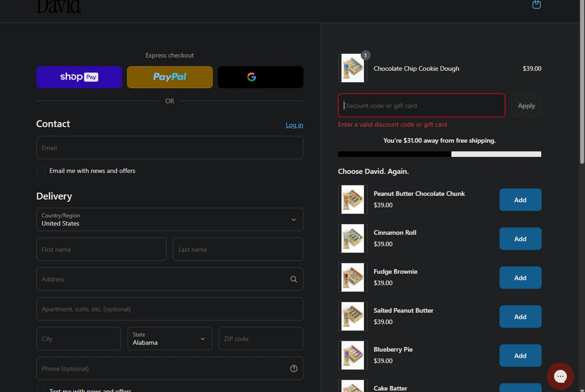Image resolution: width=585 pixels, height=392 pixels.
Task: Add Salted Peanut Butter to order
Action: point(520,317)
